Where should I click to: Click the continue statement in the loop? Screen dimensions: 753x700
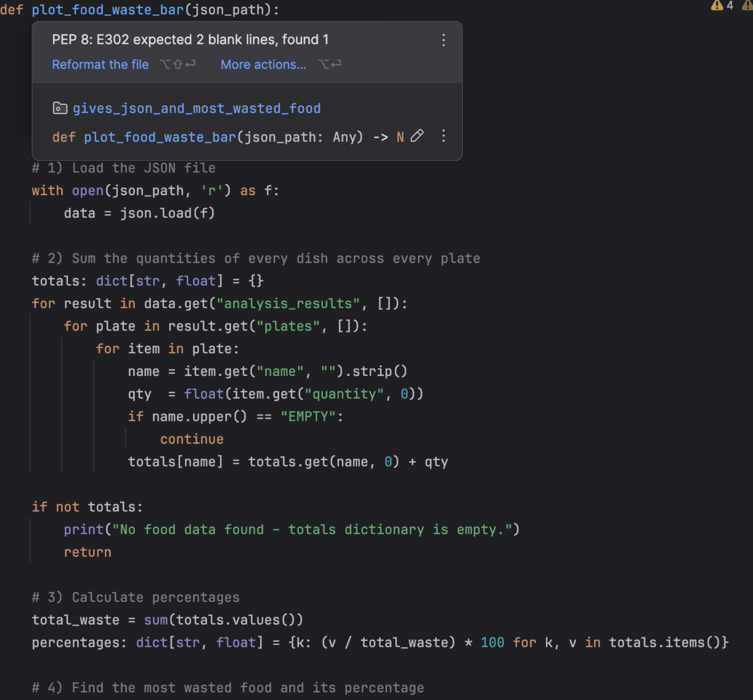click(192, 439)
